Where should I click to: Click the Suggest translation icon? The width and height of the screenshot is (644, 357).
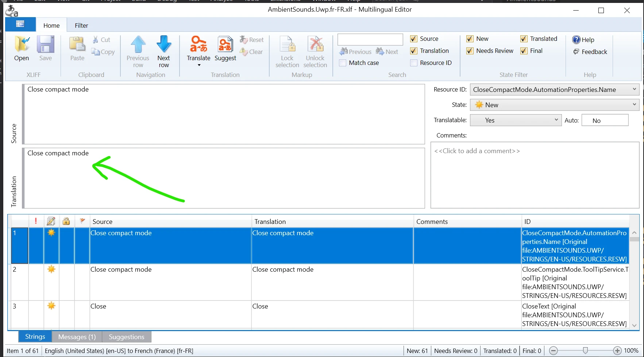pyautogui.click(x=225, y=44)
